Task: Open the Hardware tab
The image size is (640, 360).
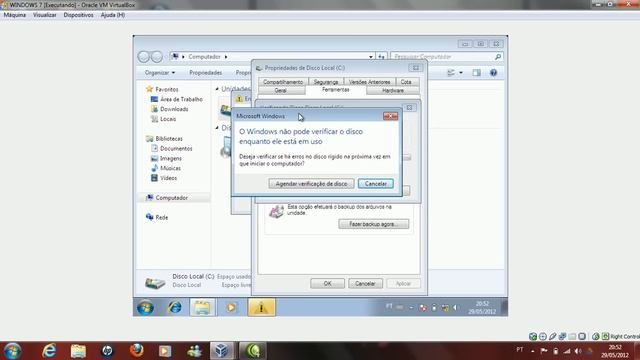Action: pyautogui.click(x=393, y=90)
